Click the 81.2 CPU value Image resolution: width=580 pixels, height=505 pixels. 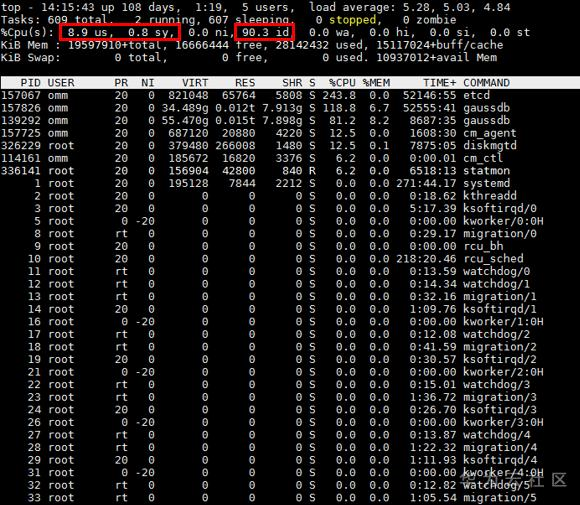pyautogui.click(x=342, y=121)
